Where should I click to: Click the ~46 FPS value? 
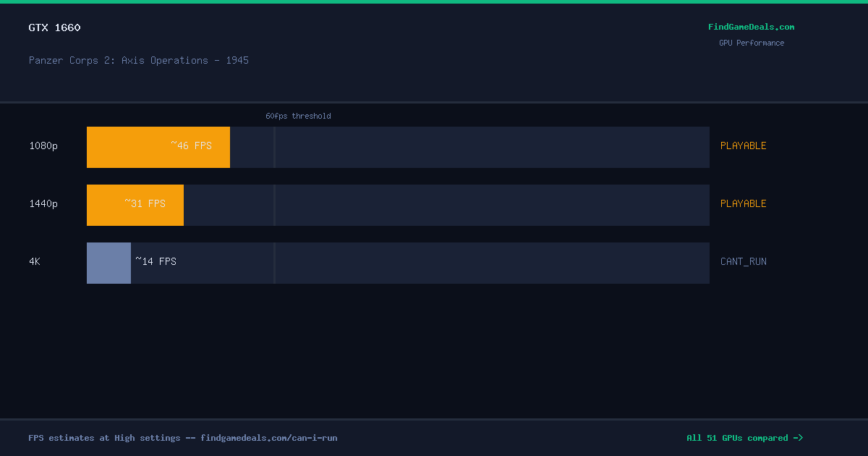tap(191, 145)
